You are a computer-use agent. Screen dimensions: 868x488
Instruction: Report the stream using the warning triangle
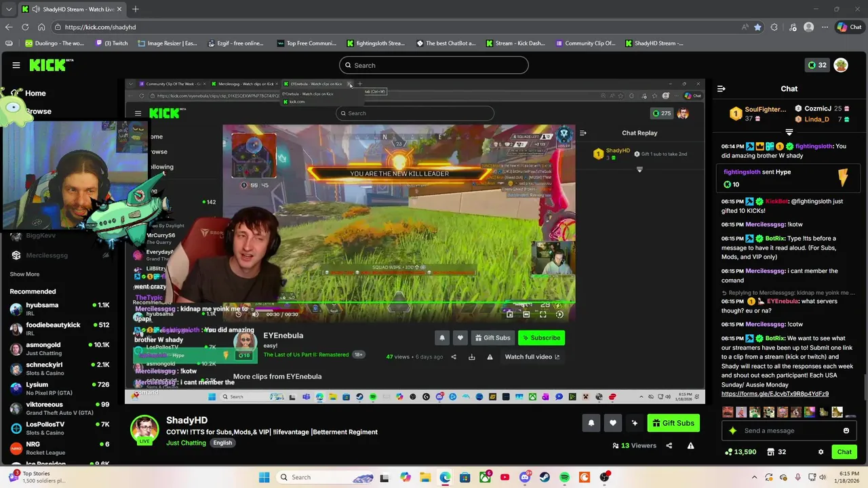pyautogui.click(x=690, y=445)
